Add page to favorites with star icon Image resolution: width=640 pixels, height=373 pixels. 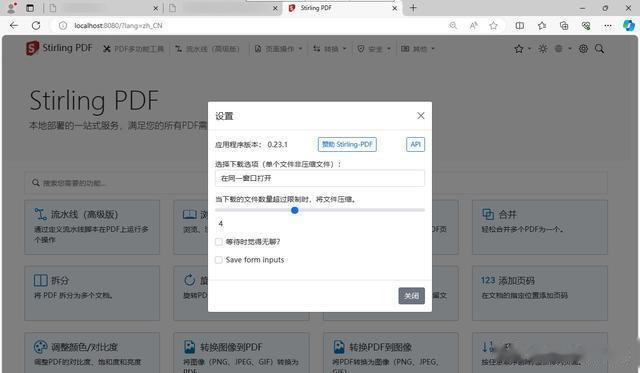(493, 26)
